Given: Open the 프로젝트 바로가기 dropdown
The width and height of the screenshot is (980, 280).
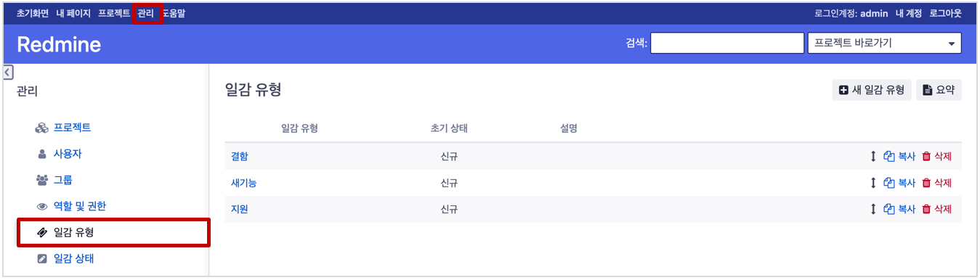Looking at the screenshot, I should (884, 43).
